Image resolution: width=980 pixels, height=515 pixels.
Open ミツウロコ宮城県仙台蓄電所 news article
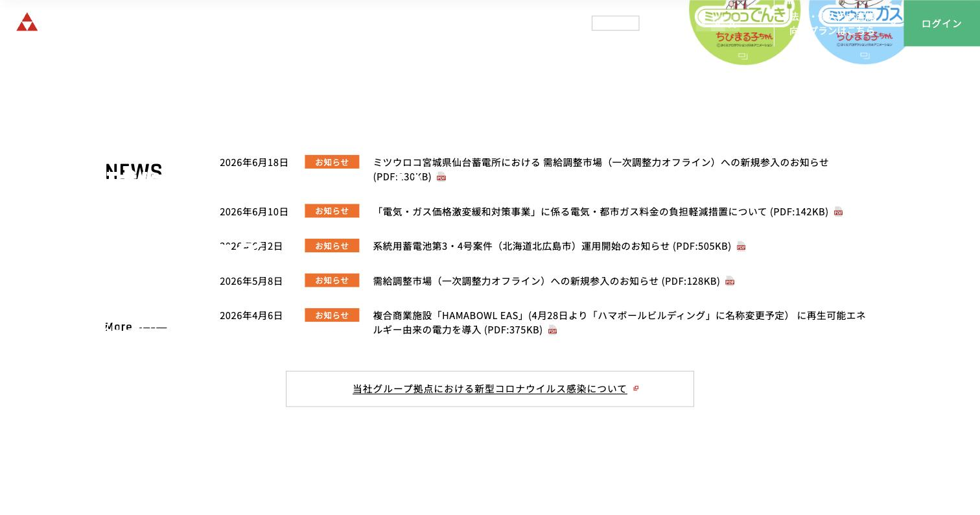600,169
